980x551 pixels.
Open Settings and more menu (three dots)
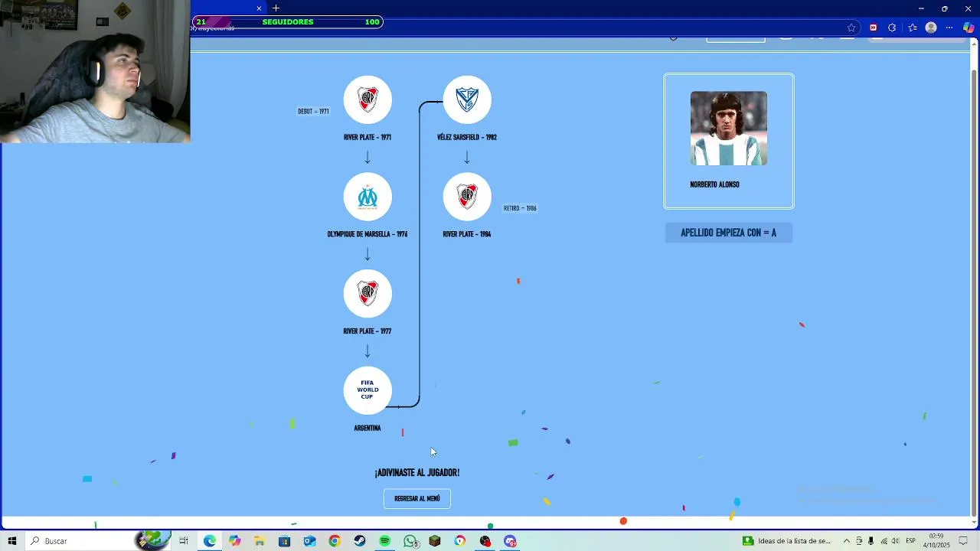[x=950, y=28]
